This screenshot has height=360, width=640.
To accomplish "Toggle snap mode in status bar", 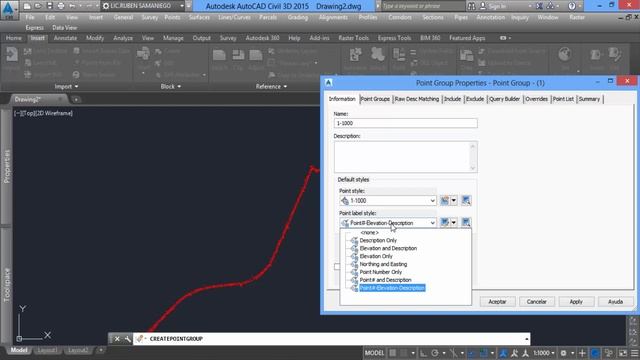I will 404,353.
